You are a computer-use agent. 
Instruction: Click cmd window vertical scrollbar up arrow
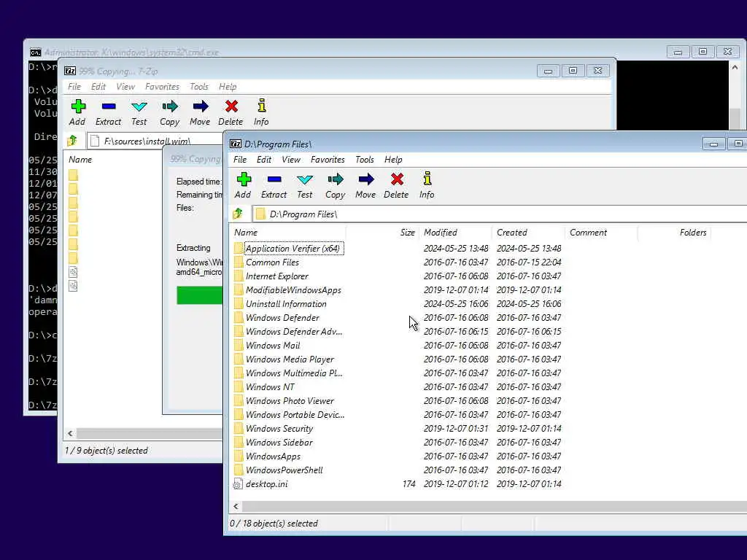tap(735, 68)
